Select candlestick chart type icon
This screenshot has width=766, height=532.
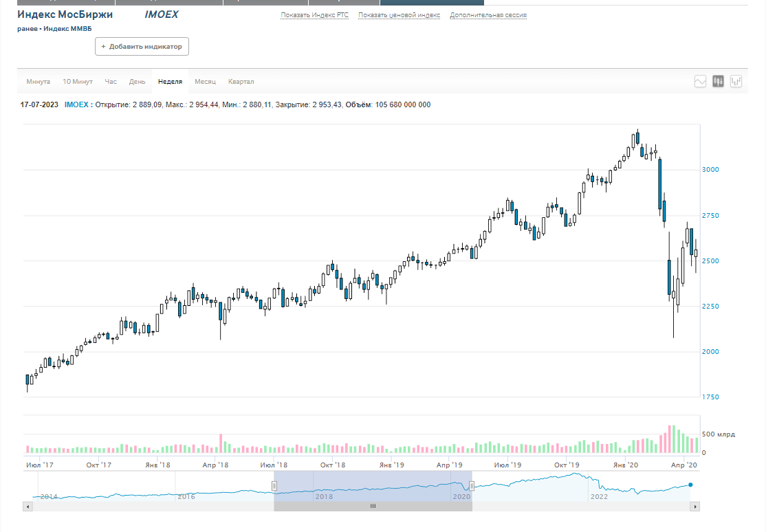point(718,82)
